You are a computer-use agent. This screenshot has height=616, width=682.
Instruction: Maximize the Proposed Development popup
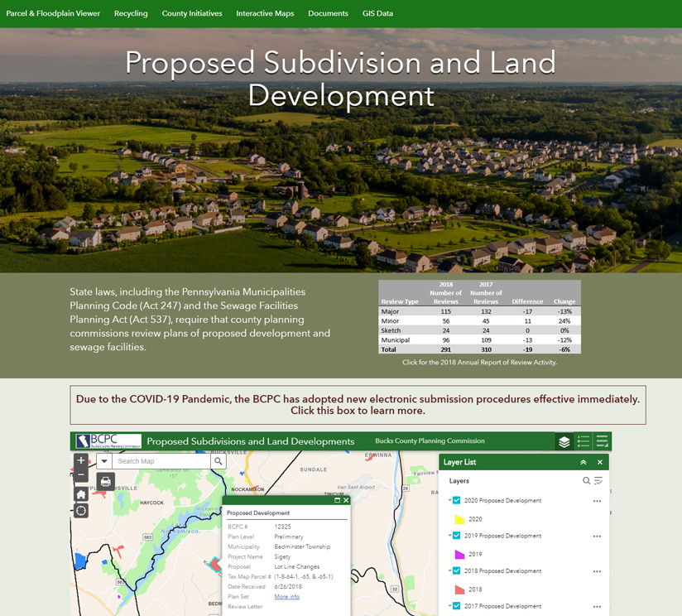tap(337, 500)
